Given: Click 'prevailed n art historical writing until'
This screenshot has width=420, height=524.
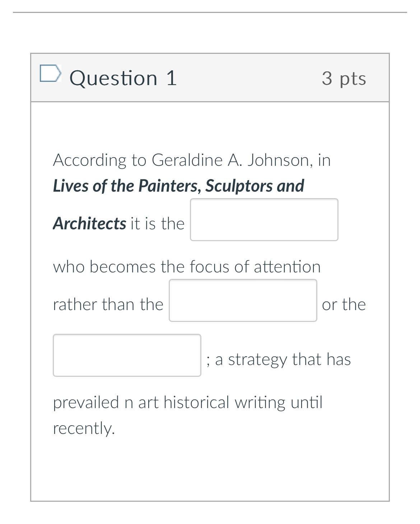Looking at the screenshot, I should [187, 402].
